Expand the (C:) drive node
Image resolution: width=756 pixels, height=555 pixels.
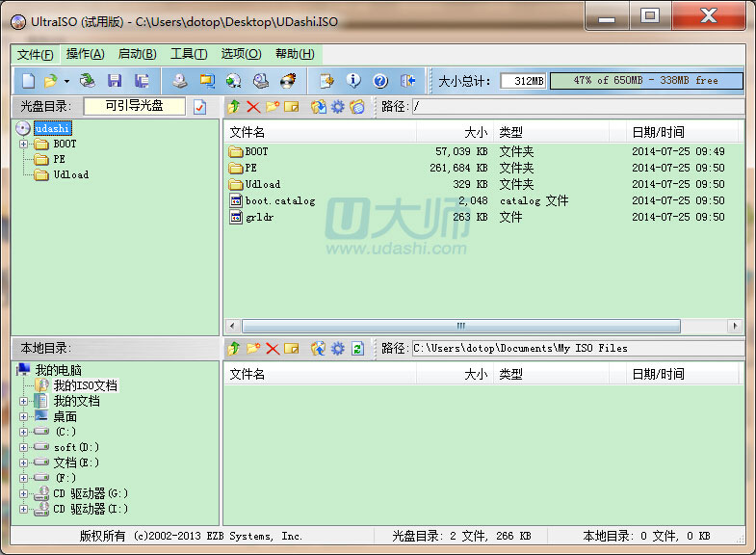(x=23, y=432)
